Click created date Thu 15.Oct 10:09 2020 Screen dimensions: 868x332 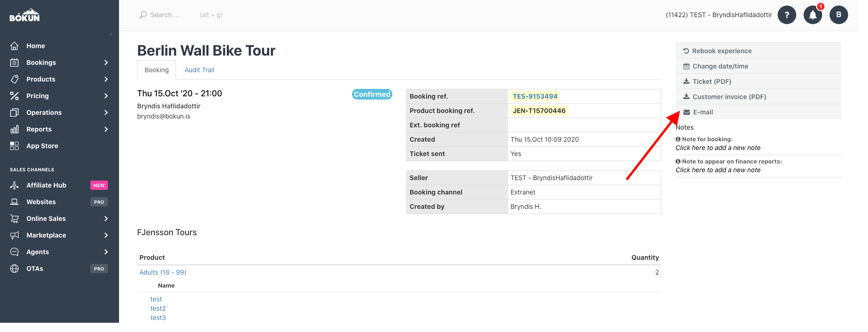point(545,139)
